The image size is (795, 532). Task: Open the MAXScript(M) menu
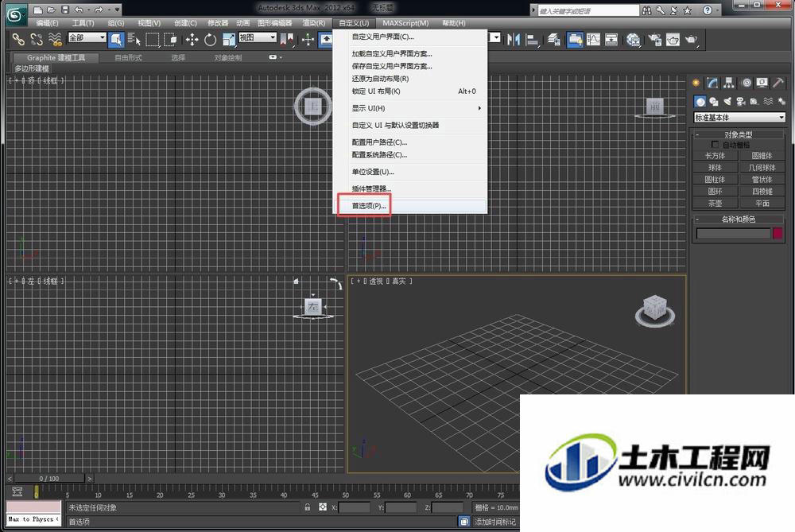tap(405, 23)
